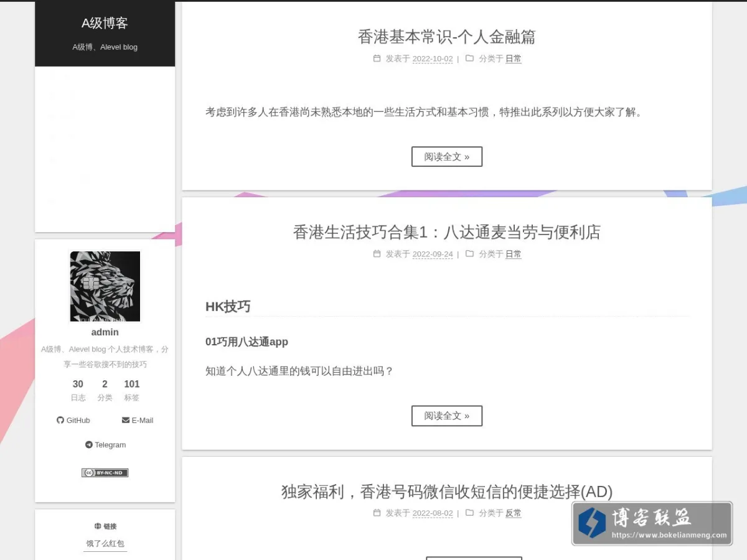Click the E-Mail envelope icon
Viewport: 747px width, 560px height.
tap(126, 420)
